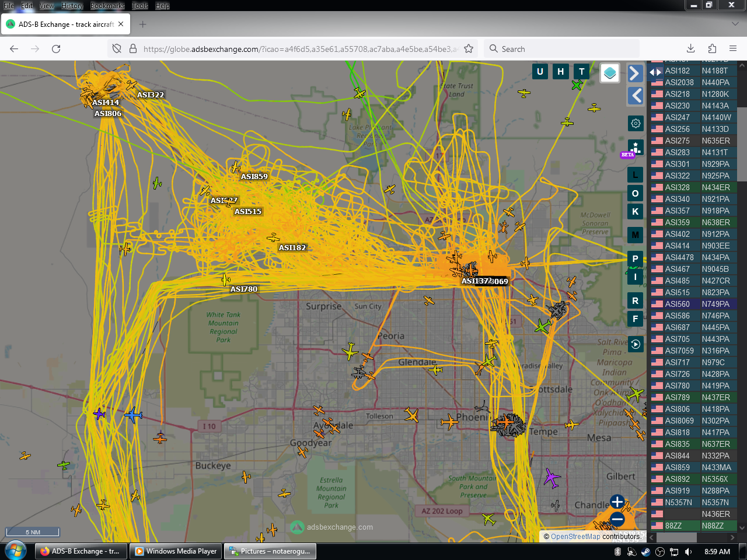Toggle the H map button
747x560 pixels.
pos(561,72)
